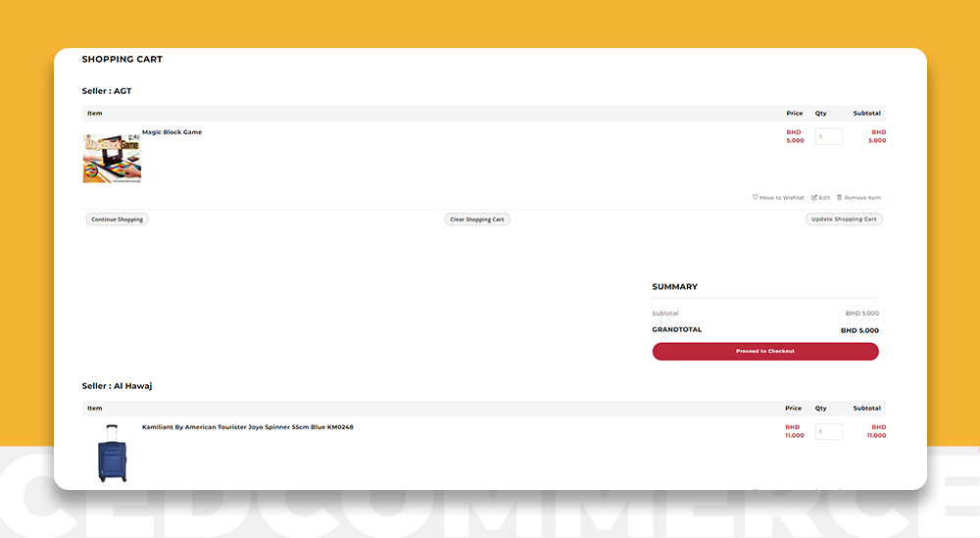Viewport: 980px width, 538px height.
Task: Click Clear Shopping Cart button
Action: coord(477,220)
